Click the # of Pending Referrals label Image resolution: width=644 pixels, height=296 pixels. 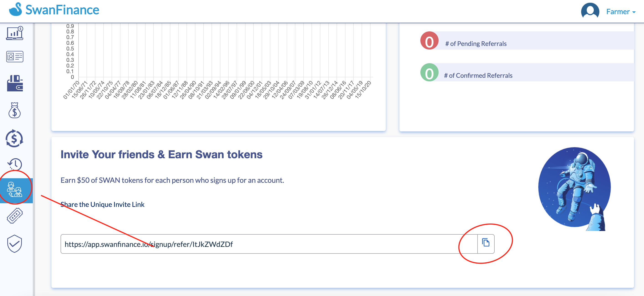476,44
